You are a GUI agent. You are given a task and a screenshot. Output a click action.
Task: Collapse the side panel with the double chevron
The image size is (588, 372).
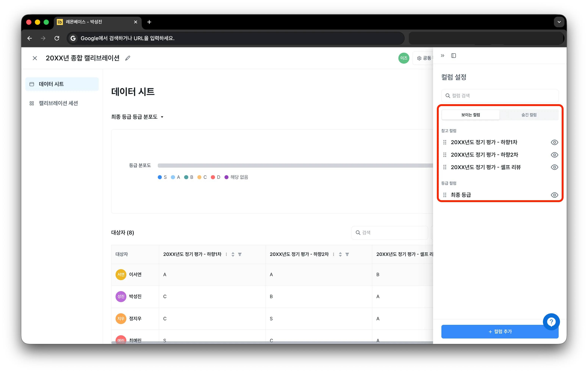click(x=443, y=56)
